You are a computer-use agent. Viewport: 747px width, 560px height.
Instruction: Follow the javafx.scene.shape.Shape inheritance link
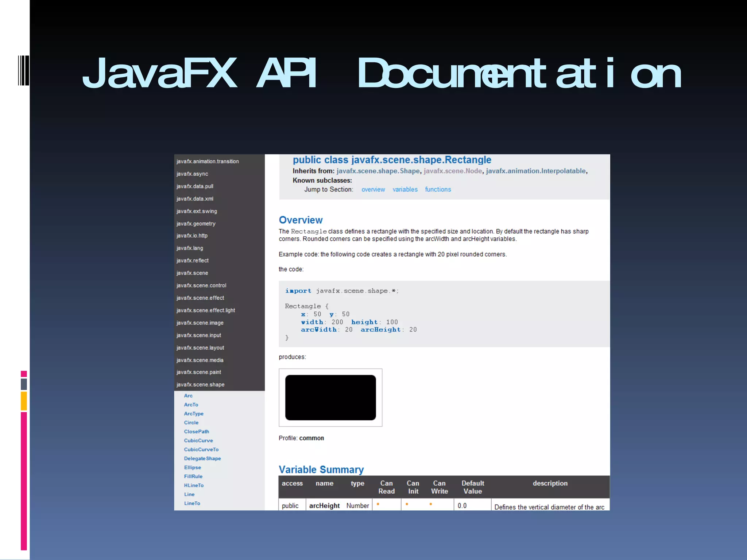point(378,171)
